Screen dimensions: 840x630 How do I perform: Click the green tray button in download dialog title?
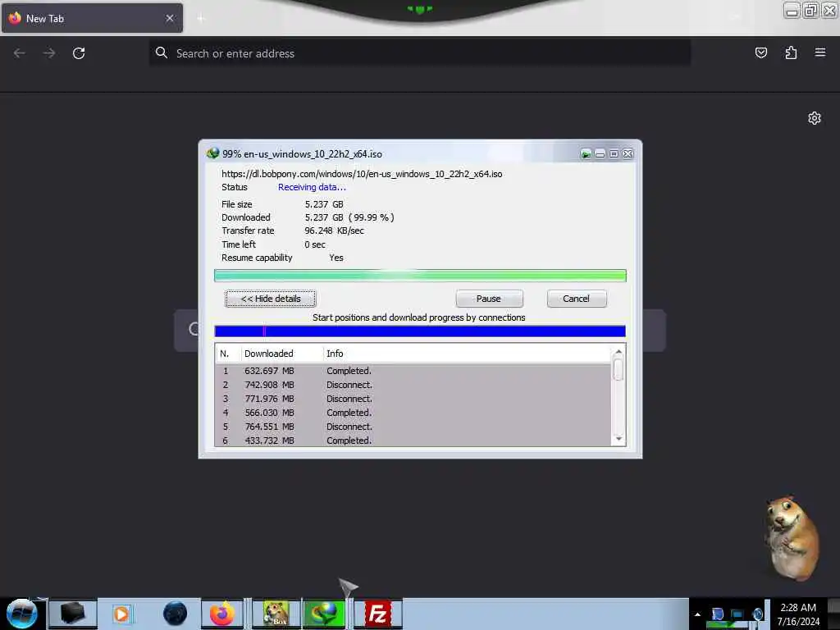[586, 154]
